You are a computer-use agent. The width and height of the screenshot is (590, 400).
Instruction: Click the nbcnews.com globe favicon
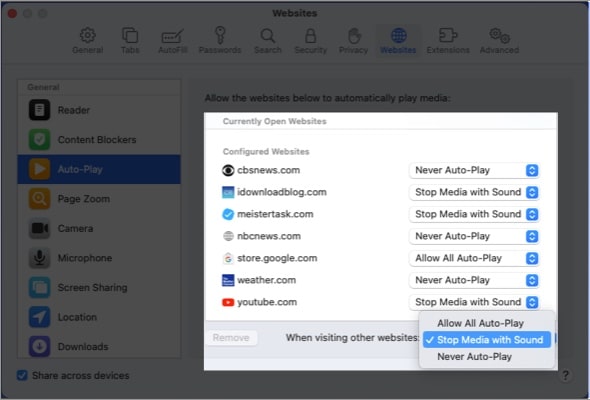(228, 236)
